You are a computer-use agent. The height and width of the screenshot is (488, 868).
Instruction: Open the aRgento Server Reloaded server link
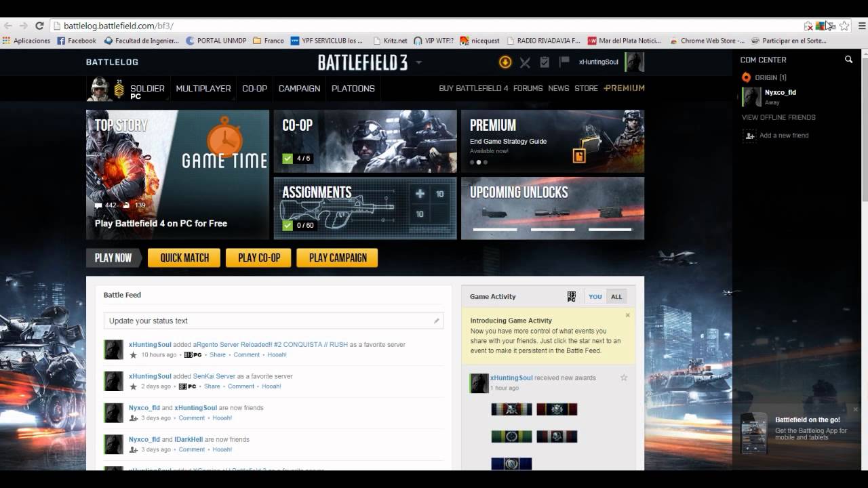pyautogui.click(x=270, y=344)
